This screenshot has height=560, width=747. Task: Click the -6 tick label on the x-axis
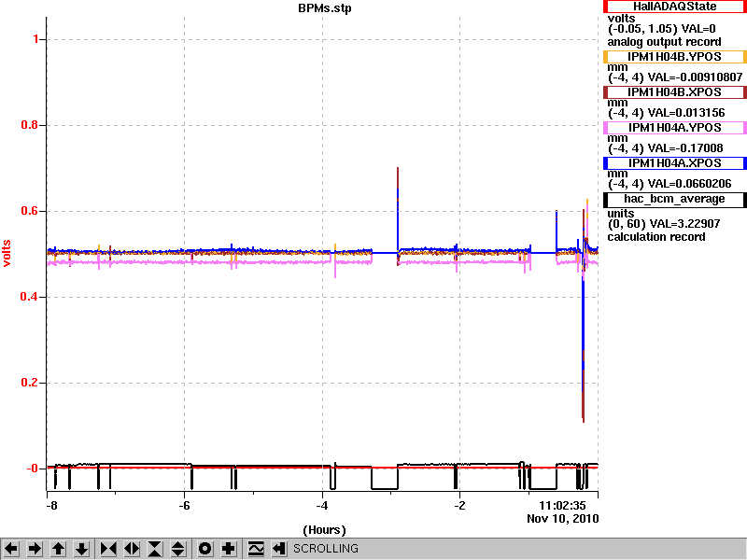tap(184, 505)
